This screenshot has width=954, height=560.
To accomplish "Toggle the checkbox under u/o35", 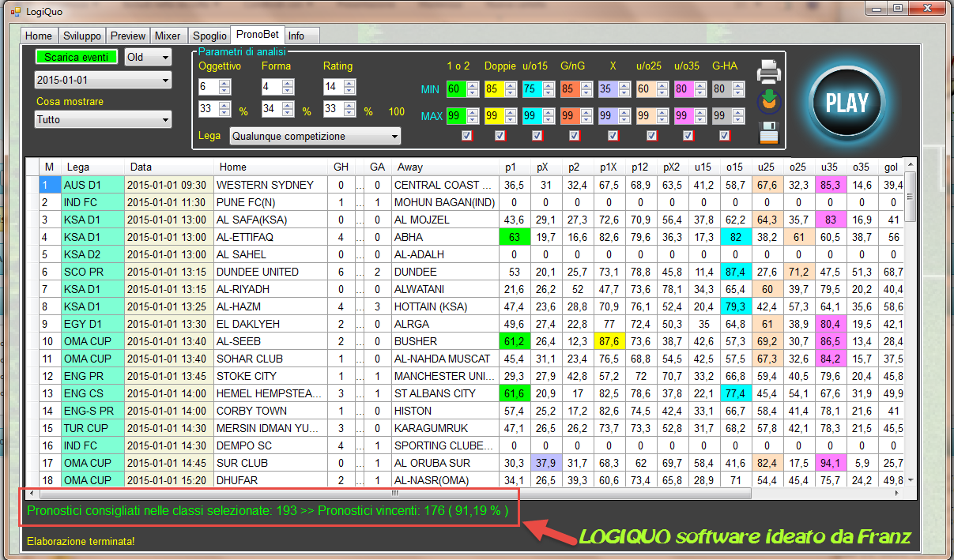I will tap(688, 136).
